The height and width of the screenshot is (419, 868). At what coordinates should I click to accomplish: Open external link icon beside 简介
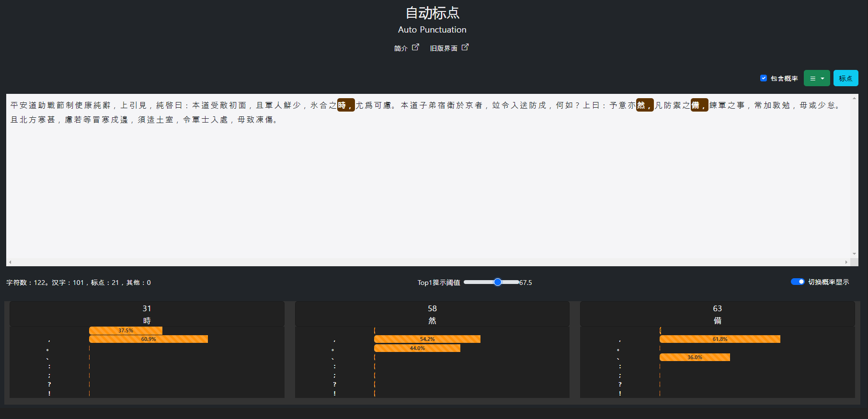tap(415, 47)
